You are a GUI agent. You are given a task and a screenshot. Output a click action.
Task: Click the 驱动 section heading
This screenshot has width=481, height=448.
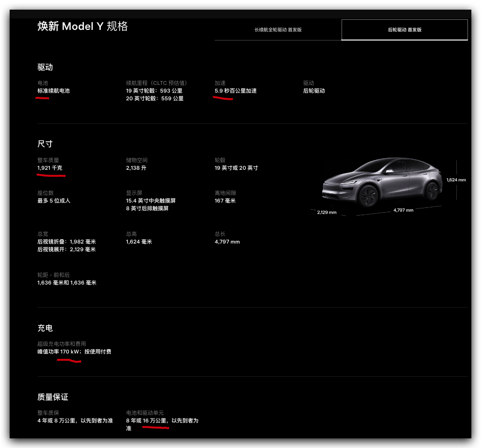pos(45,67)
